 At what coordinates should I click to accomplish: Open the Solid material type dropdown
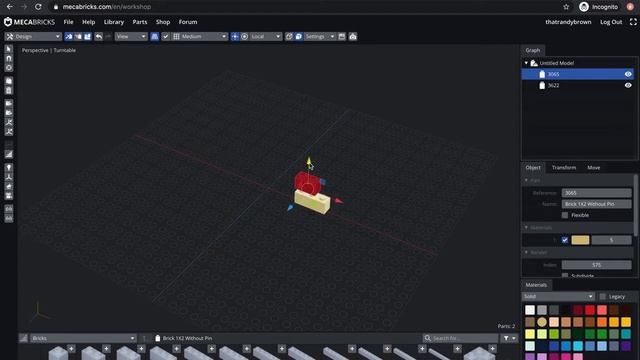558,296
